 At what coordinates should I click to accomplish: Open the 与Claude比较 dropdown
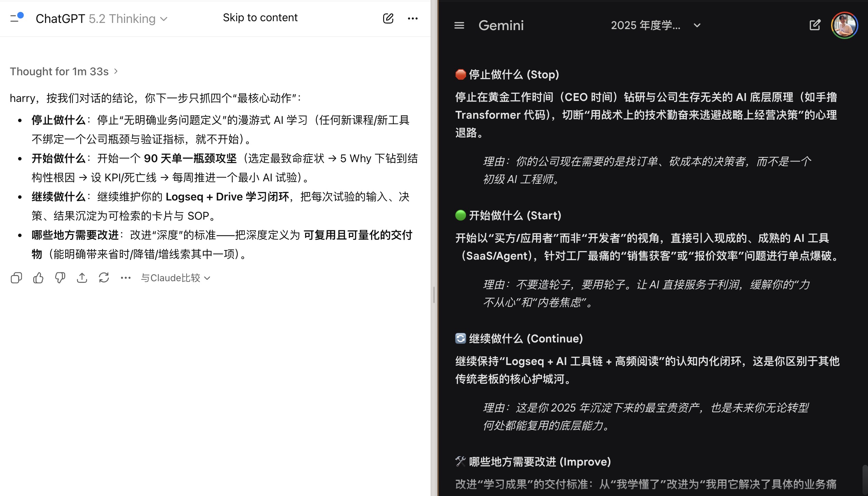tap(175, 278)
